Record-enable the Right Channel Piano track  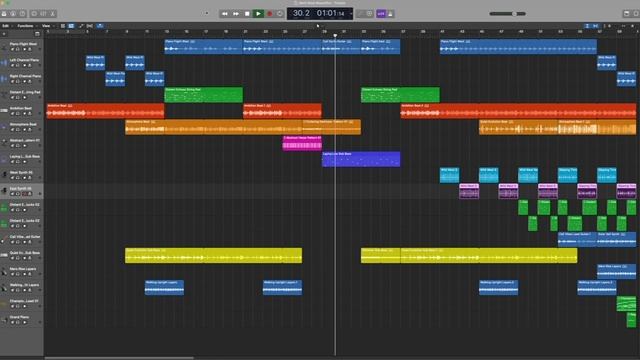pyautogui.click(x=24, y=82)
